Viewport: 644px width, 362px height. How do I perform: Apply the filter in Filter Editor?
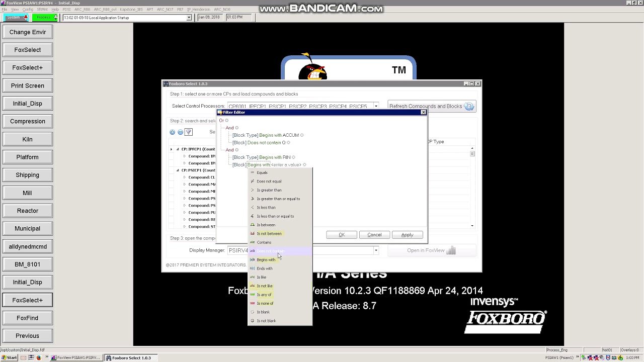407,235
